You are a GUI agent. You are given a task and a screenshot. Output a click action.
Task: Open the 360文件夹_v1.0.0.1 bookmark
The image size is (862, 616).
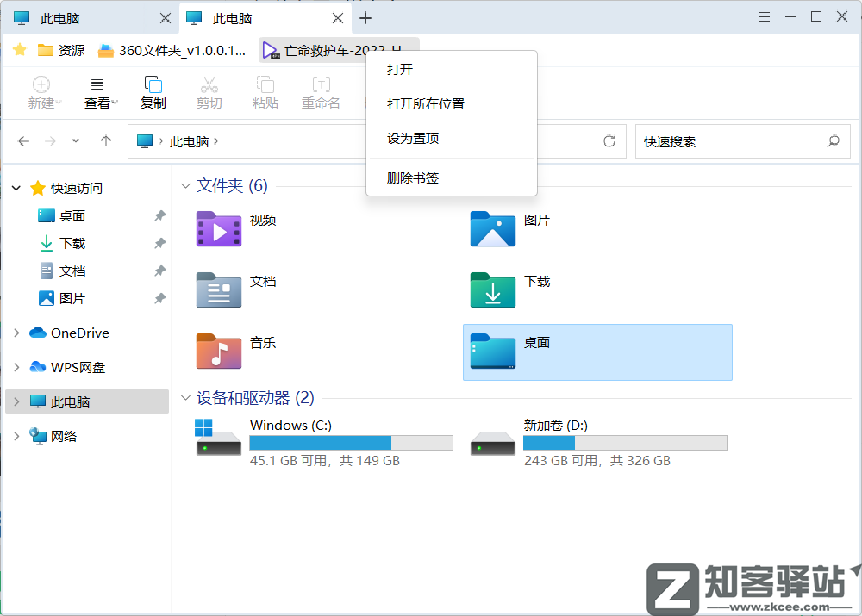click(x=156, y=50)
